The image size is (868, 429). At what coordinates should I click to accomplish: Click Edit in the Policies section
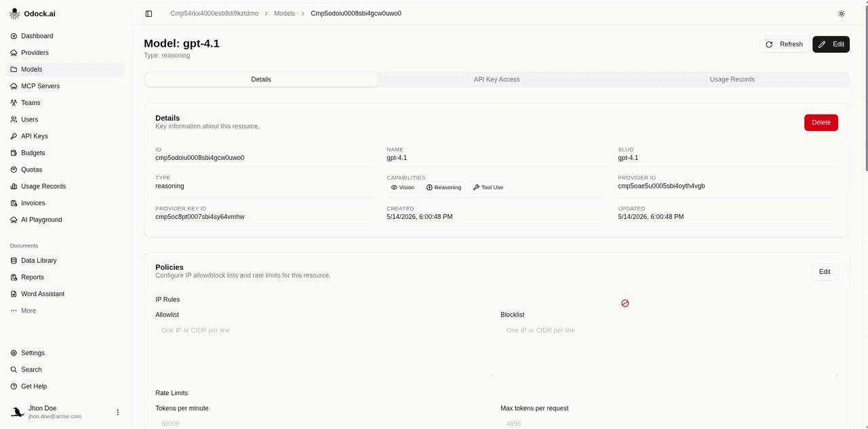tap(825, 272)
